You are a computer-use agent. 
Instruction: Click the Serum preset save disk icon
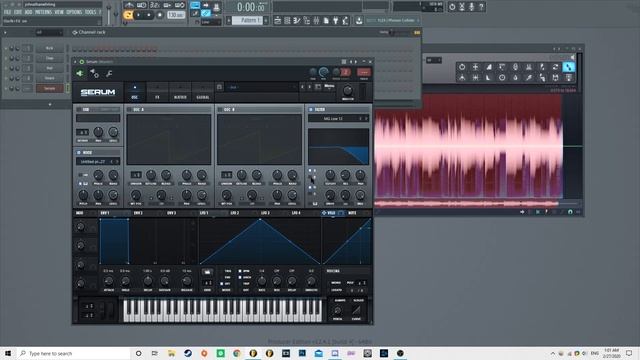[x=220, y=87]
